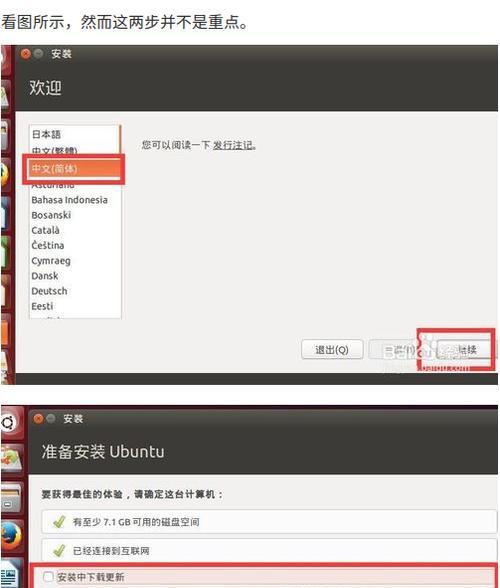The width and height of the screenshot is (500, 588).
Task: Select 日本語 in the language list
Action: click(x=46, y=134)
